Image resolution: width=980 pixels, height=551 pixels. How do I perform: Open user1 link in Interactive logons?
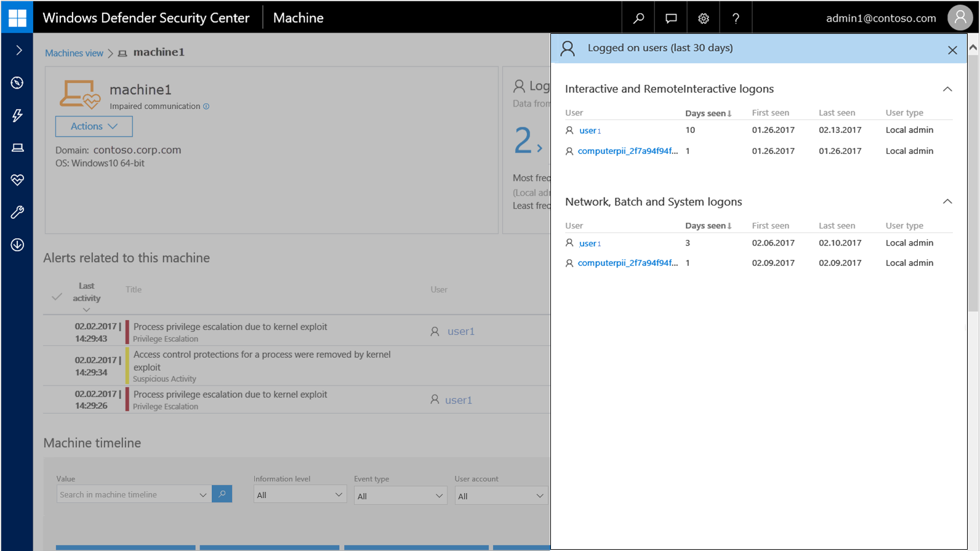click(590, 131)
